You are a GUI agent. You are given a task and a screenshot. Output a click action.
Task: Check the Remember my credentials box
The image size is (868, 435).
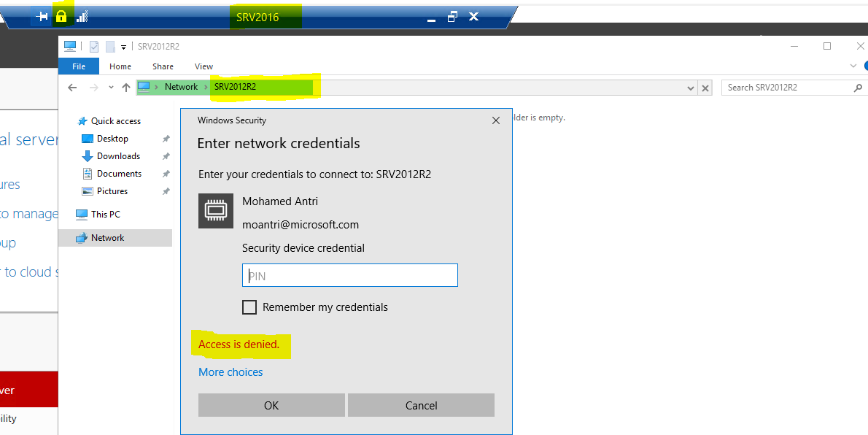tap(249, 307)
